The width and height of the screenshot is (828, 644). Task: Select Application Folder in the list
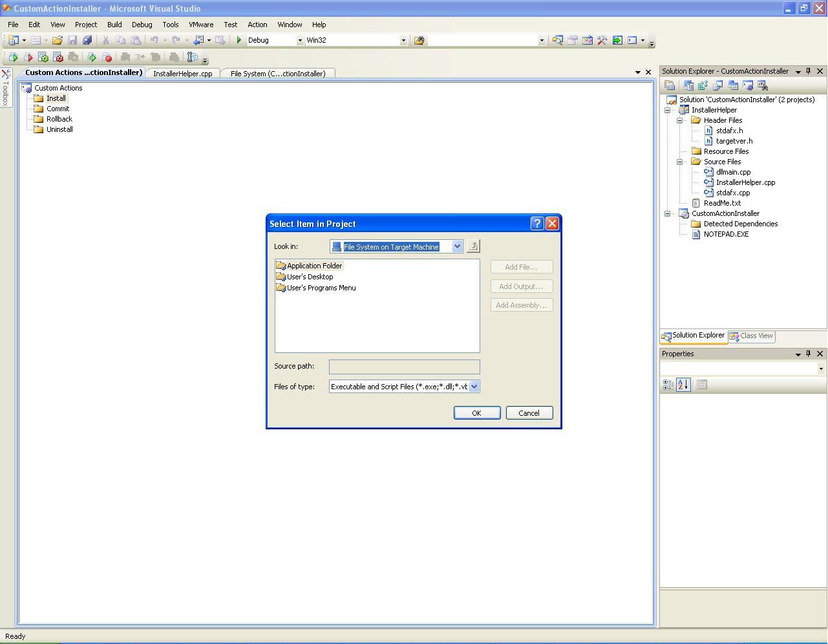point(314,266)
